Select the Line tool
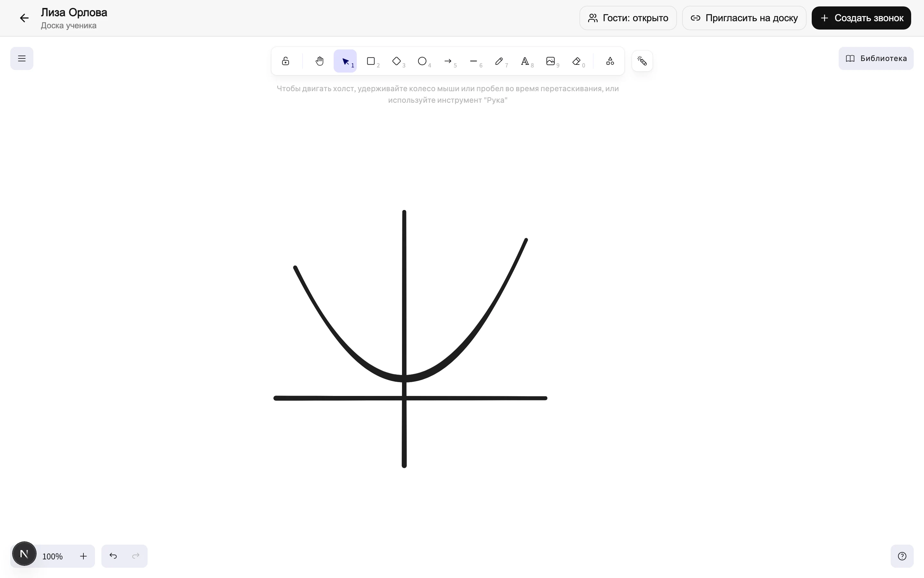 tap(474, 61)
